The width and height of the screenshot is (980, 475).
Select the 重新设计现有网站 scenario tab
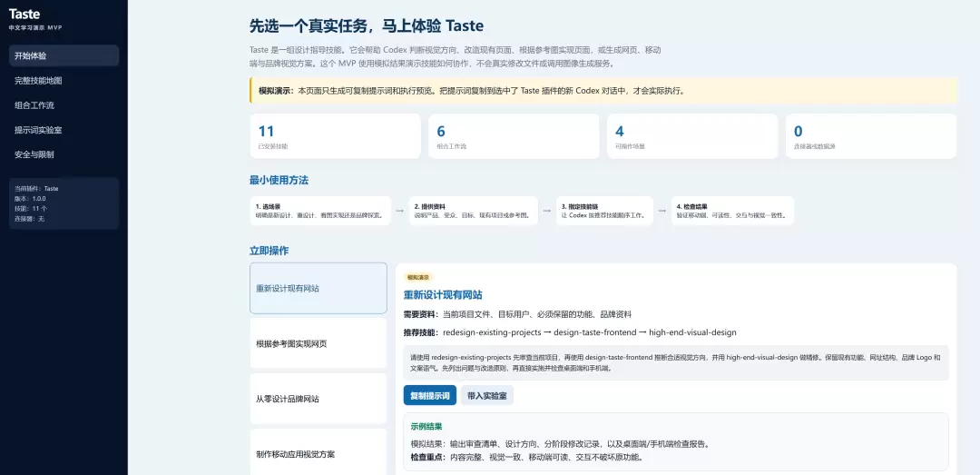click(x=318, y=289)
